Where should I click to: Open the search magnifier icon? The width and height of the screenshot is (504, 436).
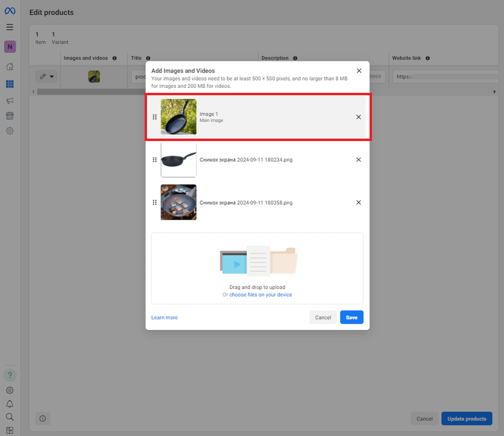click(10, 417)
